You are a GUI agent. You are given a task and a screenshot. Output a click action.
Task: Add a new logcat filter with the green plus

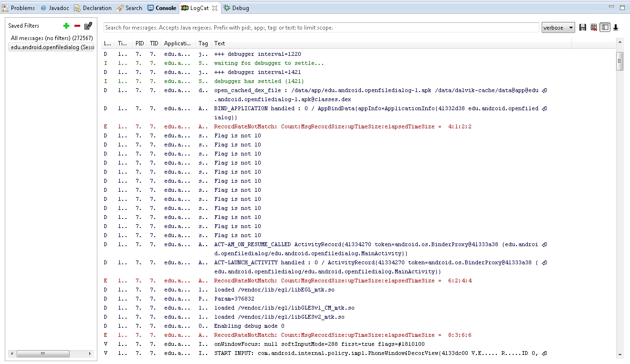66,26
